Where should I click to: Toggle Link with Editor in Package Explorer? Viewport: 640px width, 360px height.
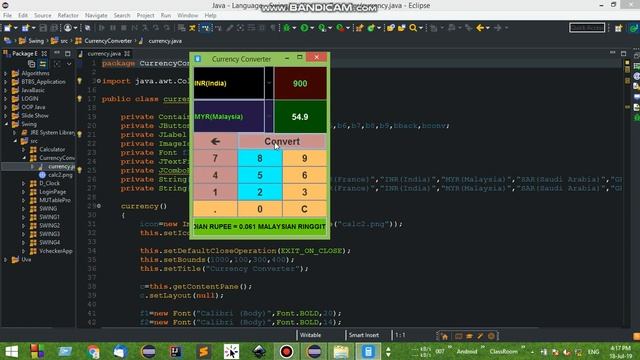(42, 64)
